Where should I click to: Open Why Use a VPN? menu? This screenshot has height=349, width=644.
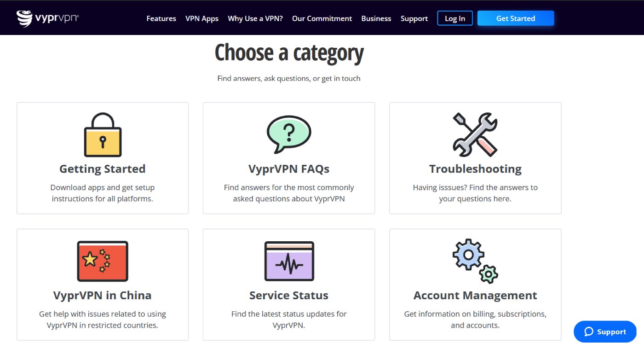(x=255, y=18)
